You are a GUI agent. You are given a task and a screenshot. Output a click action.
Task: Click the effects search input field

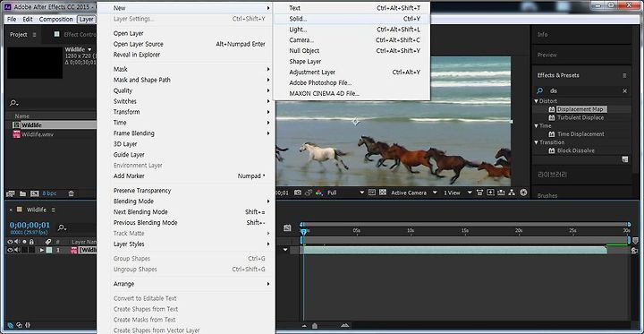coord(583,91)
